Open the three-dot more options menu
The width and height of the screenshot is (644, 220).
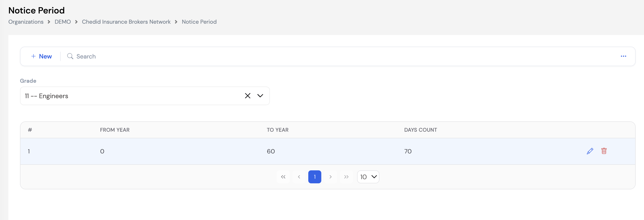pos(623,56)
